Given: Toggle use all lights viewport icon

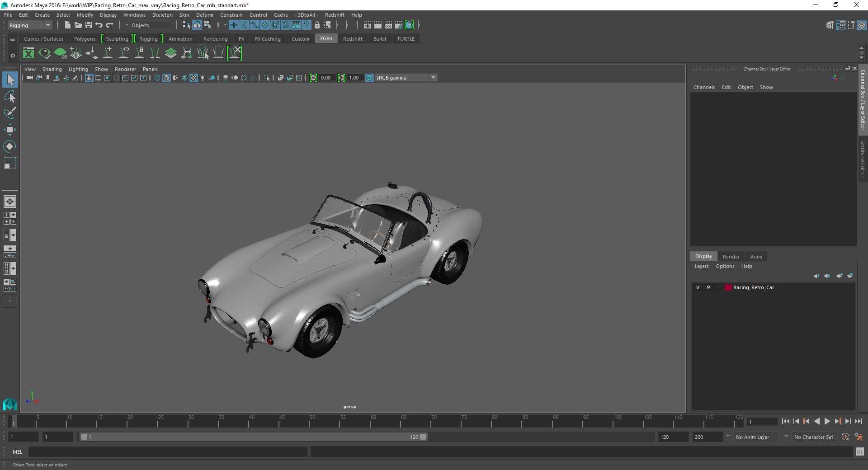Looking at the screenshot, I should coord(203,78).
